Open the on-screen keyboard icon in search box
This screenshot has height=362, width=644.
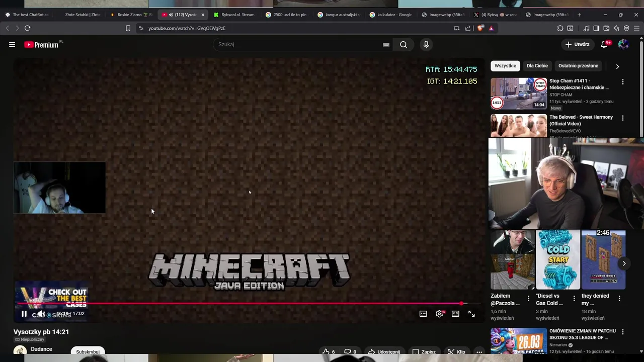(x=386, y=44)
